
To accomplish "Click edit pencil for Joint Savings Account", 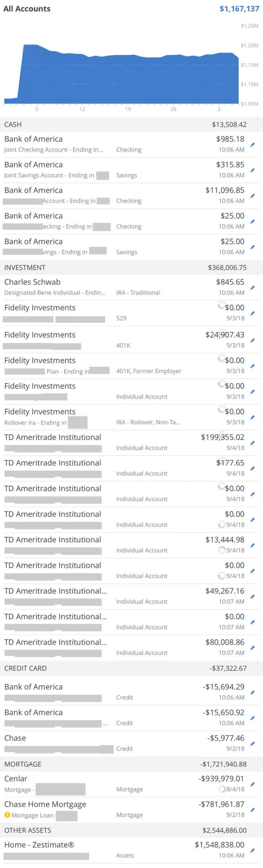I will [x=252, y=170].
